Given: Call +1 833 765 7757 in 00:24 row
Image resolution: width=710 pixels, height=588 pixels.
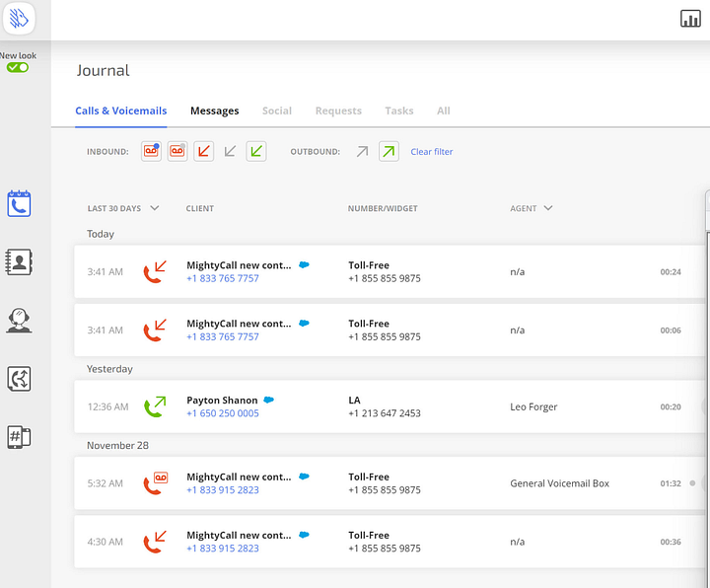Looking at the screenshot, I should [x=223, y=278].
